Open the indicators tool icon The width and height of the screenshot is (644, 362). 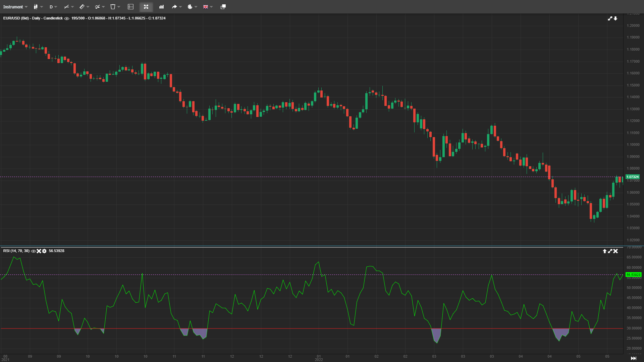pyautogui.click(x=97, y=7)
